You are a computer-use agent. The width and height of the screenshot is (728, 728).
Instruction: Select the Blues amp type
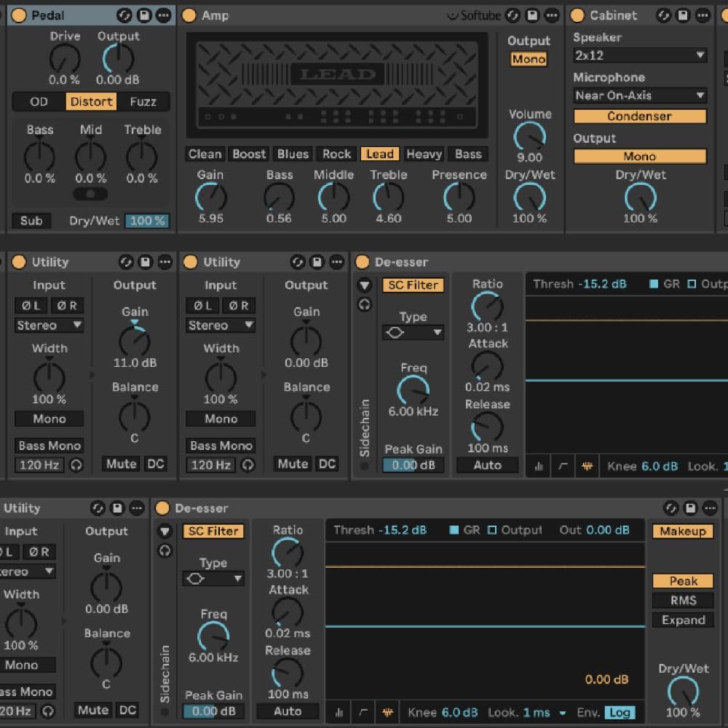(x=293, y=154)
